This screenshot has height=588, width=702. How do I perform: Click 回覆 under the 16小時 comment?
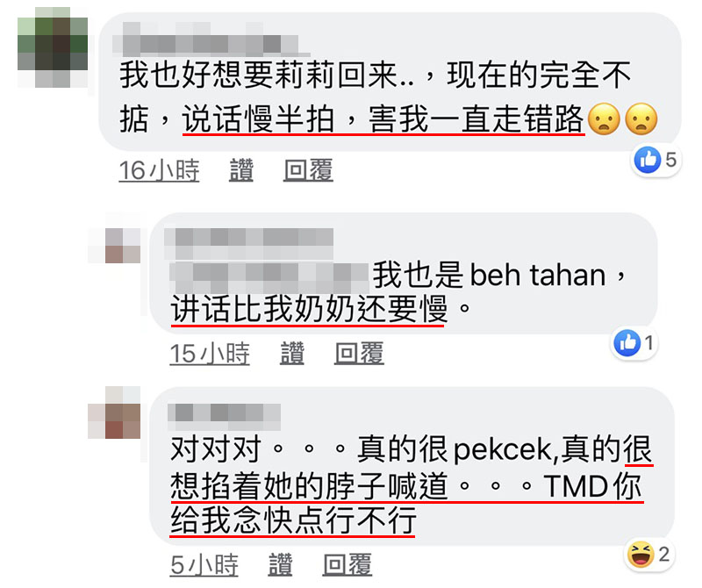coord(308,170)
